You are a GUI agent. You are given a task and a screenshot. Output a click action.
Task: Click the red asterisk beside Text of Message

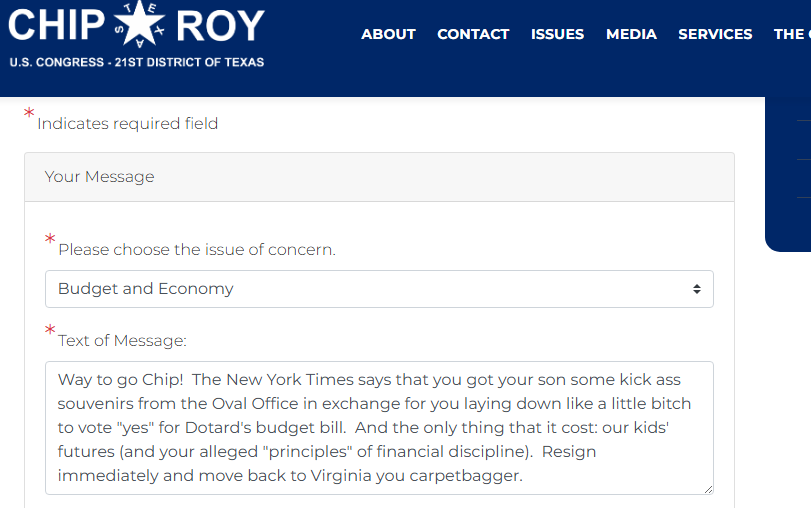(x=50, y=330)
